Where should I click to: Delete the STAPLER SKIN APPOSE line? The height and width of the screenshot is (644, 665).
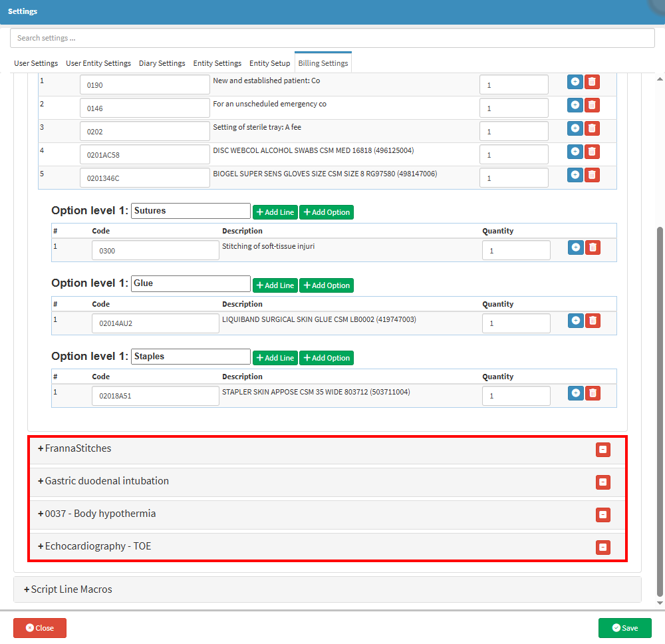point(593,393)
